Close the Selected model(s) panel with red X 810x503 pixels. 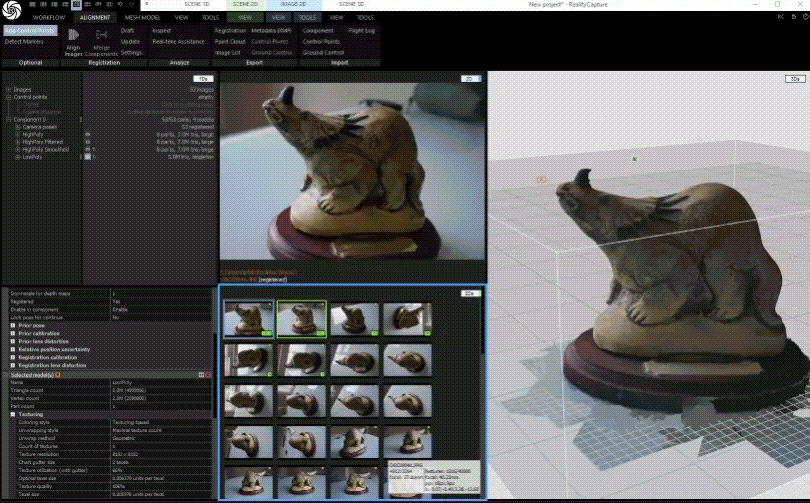[x=207, y=374]
